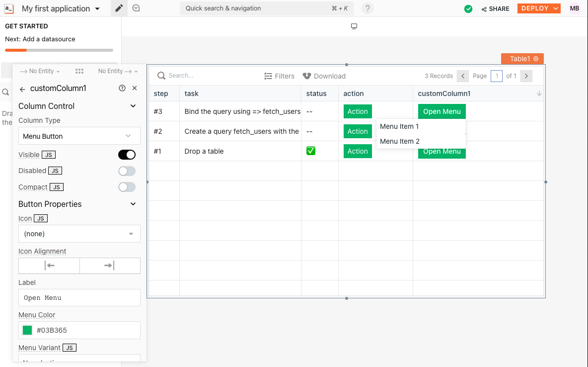The image size is (588, 367).
Task: Open the comment mode bubble icon
Action: 136,8
